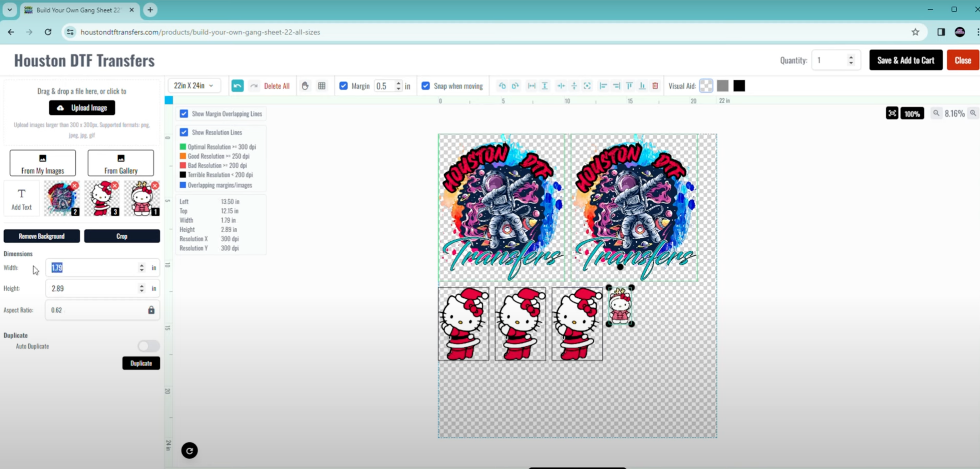The width and height of the screenshot is (980, 469).
Task: Click the undo arrow button
Action: coord(237,86)
